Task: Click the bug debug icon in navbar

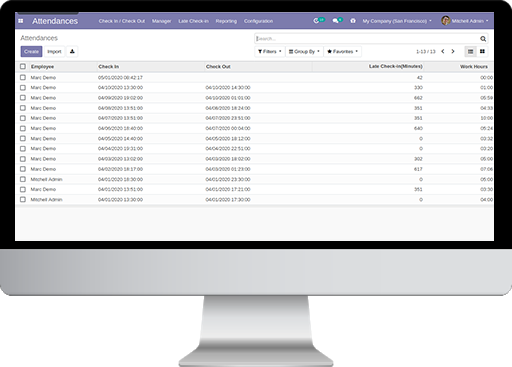Action: pos(353,21)
